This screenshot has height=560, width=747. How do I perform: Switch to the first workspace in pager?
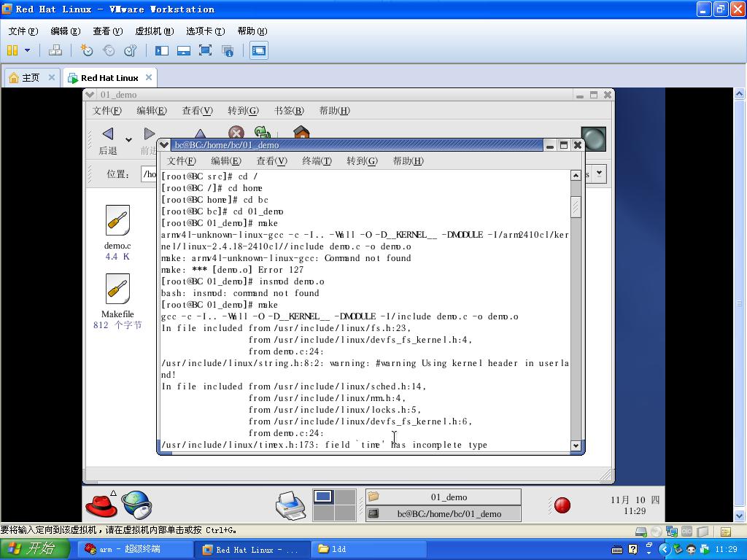[x=323, y=497]
